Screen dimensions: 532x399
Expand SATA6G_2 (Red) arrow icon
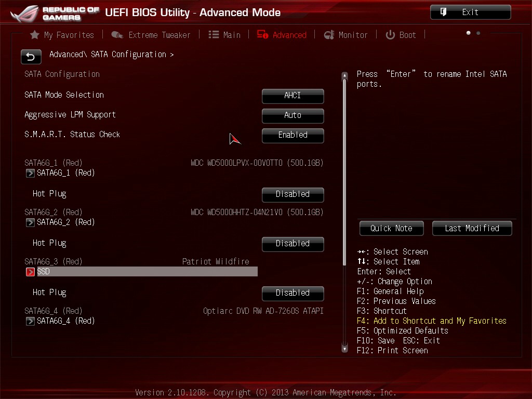point(30,222)
